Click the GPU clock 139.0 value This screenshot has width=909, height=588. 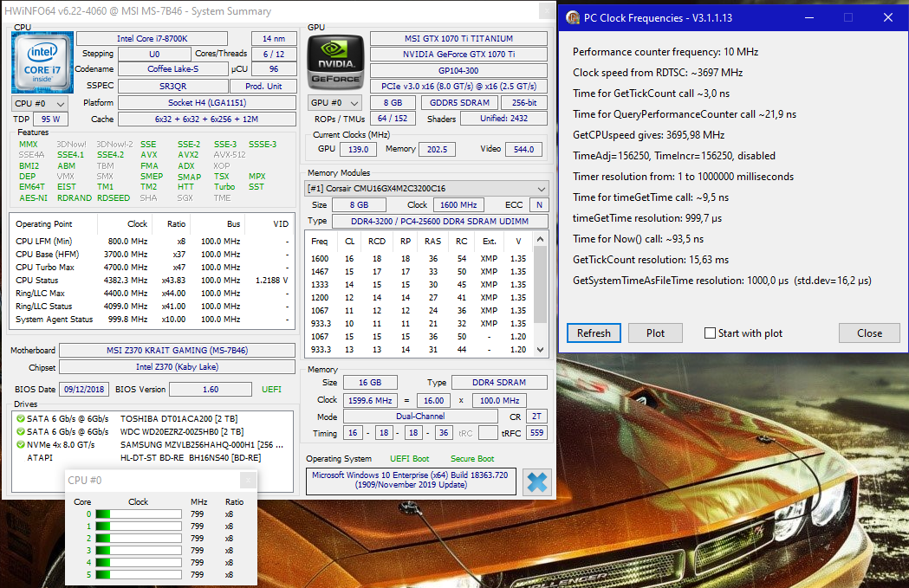pyautogui.click(x=358, y=150)
